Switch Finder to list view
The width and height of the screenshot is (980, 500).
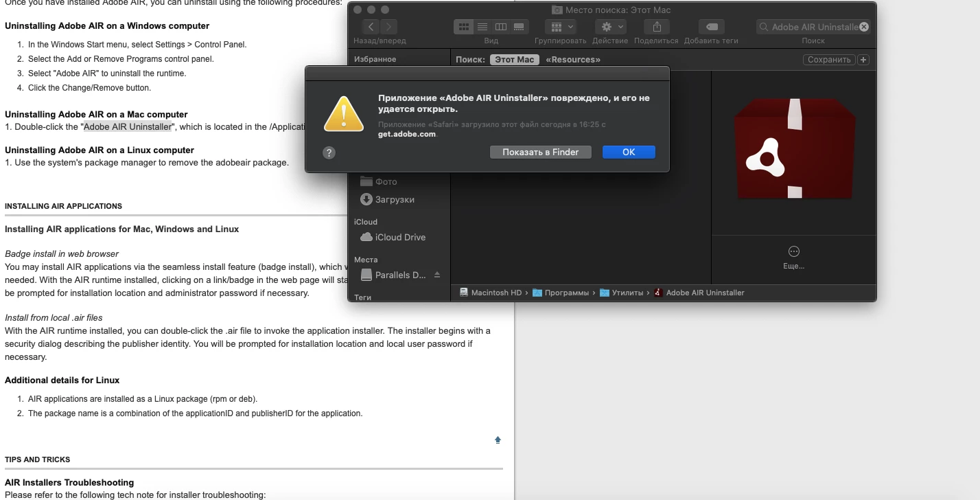tap(482, 27)
